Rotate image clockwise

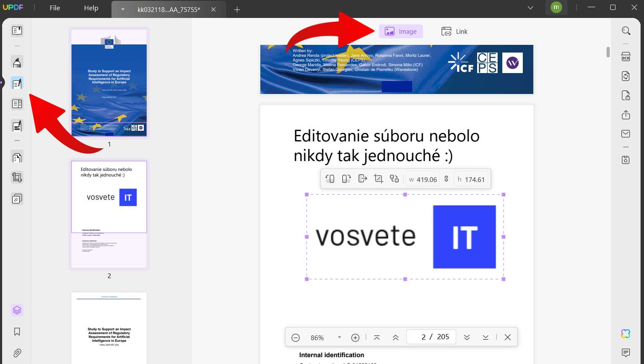[x=346, y=179]
